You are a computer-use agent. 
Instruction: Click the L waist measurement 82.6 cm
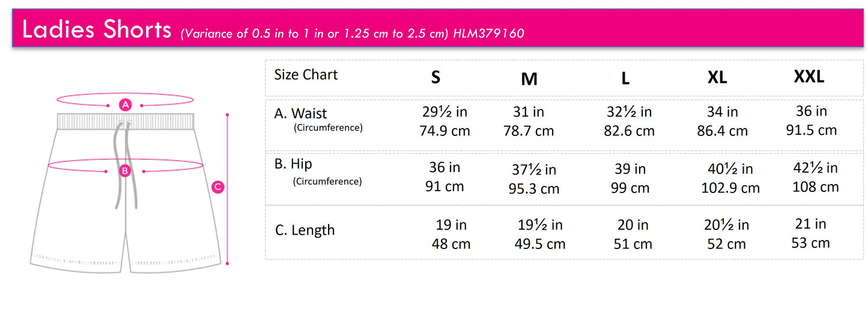point(629,131)
